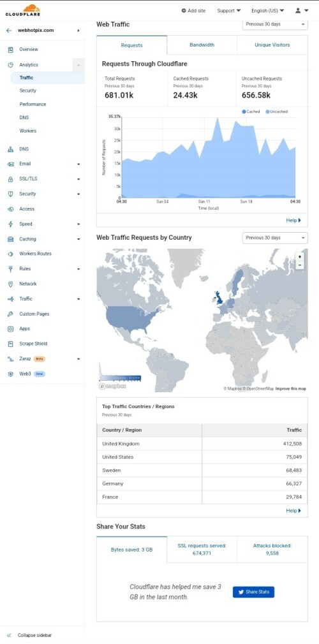
Task: Click the Share Stats Twitter button
Action: point(254,592)
